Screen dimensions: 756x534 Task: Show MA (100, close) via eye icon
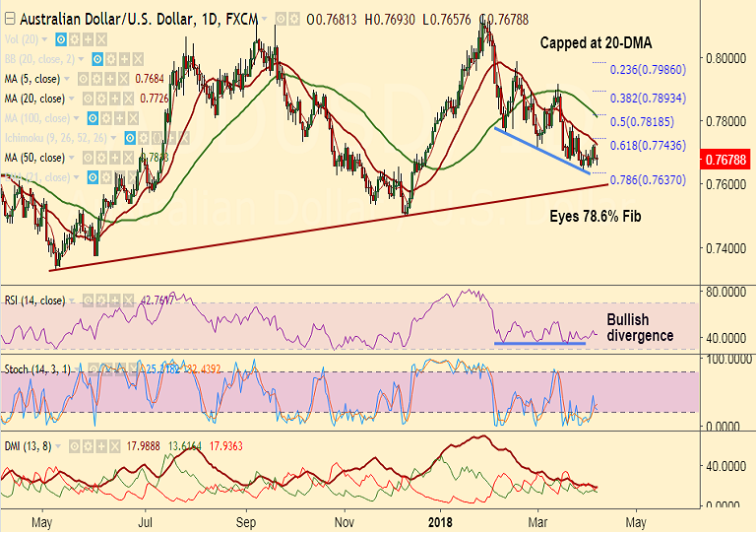(93, 118)
